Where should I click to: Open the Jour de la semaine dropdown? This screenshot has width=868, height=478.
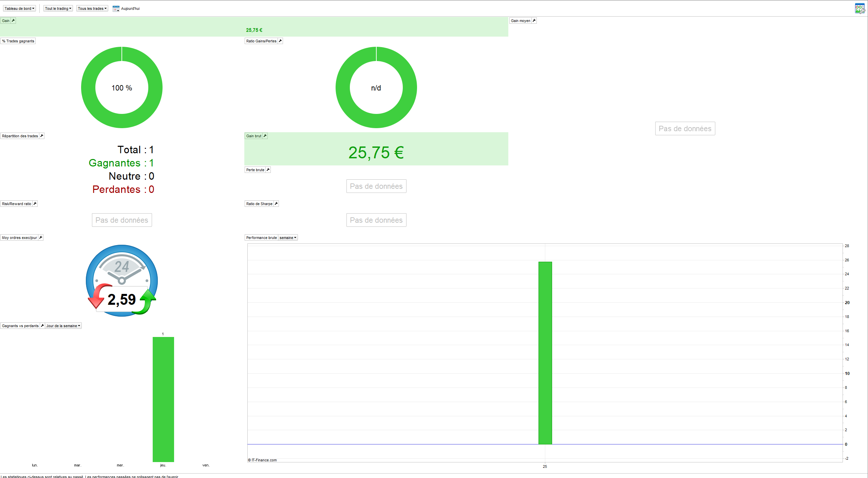click(x=63, y=326)
